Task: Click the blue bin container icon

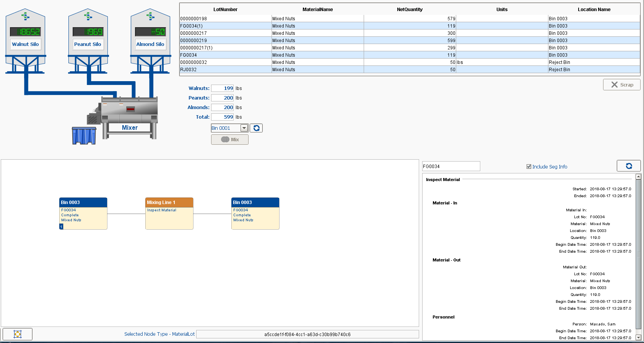Action: pos(84,136)
